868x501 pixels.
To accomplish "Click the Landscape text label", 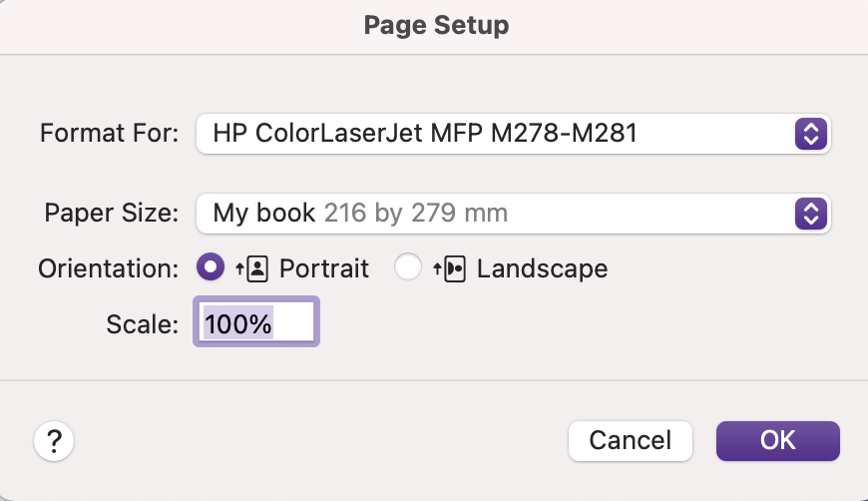I will pos(542,268).
